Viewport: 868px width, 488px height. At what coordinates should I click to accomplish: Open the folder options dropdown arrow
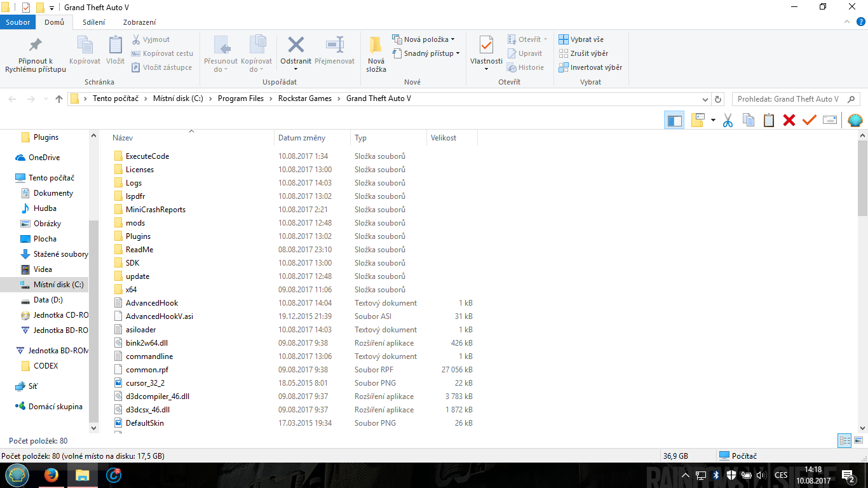[x=713, y=120]
